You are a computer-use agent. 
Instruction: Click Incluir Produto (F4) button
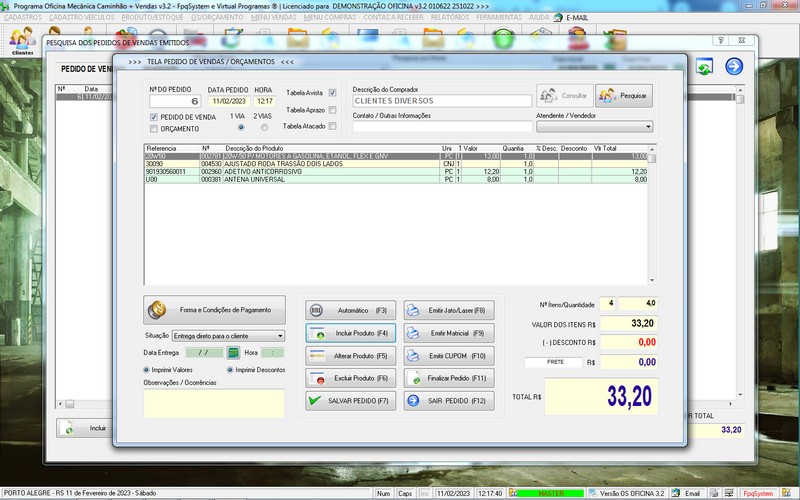pos(351,332)
